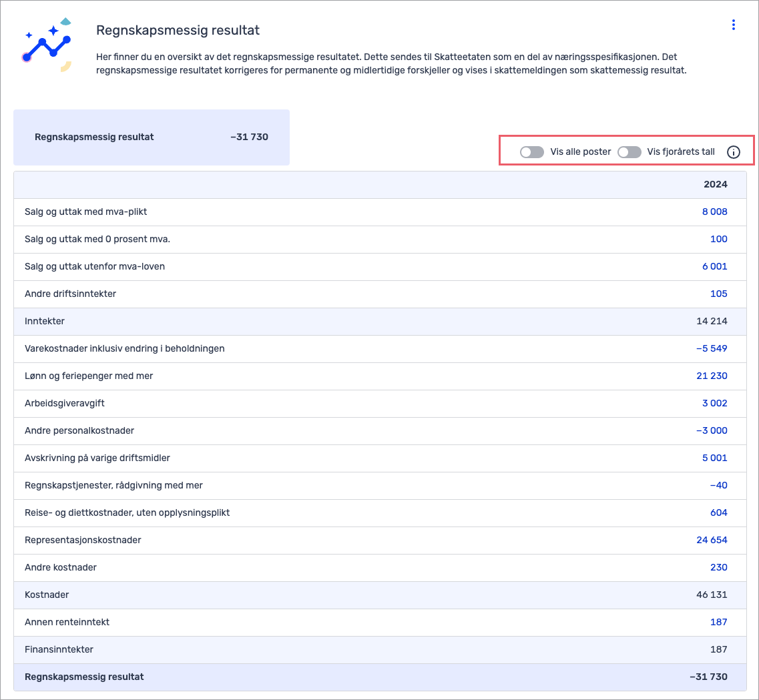Click the Lønn og feriepenger amount 21 230
The width and height of the screenshot is (759, 700).
712,376
